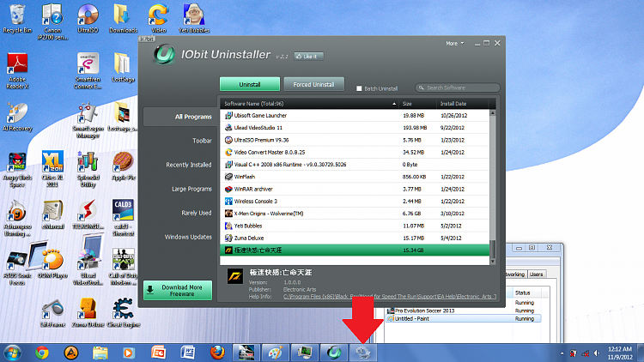644x362 pixels.
Task: Open the Cheat Engine desktop shortcut
Action: coord(123,313)
